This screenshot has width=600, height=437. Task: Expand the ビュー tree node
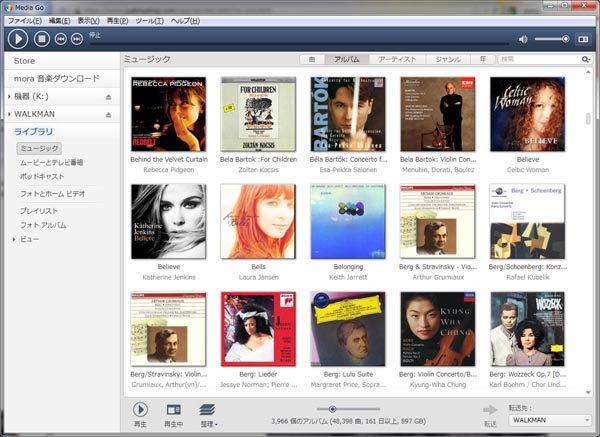(x=14, y=239)
